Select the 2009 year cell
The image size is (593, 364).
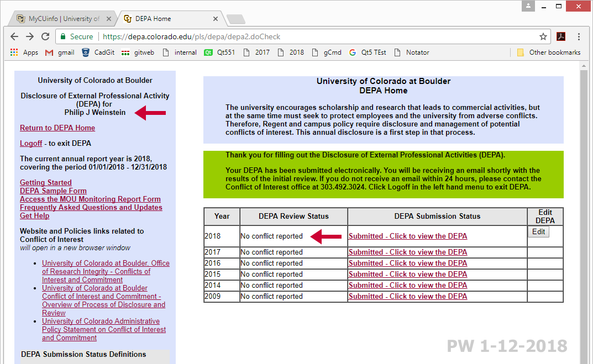[x=222, y=297]
